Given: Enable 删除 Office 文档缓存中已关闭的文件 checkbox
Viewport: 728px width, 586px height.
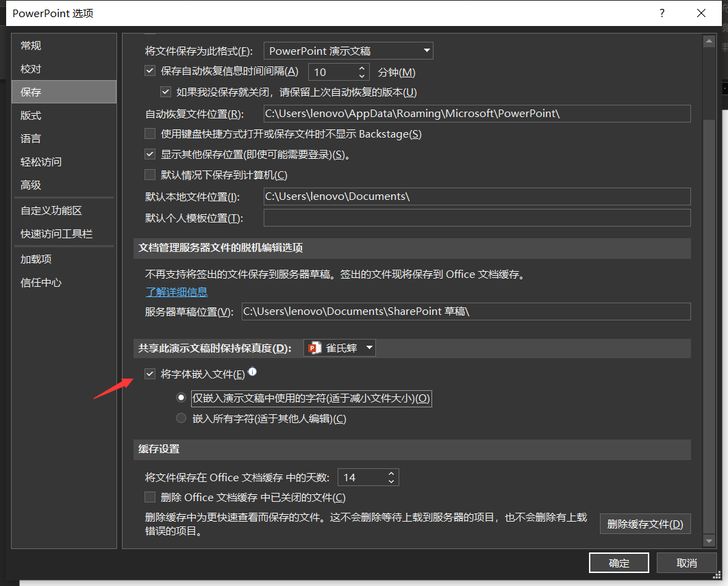Looking at the screenshot, I should (x=150, y=497).
